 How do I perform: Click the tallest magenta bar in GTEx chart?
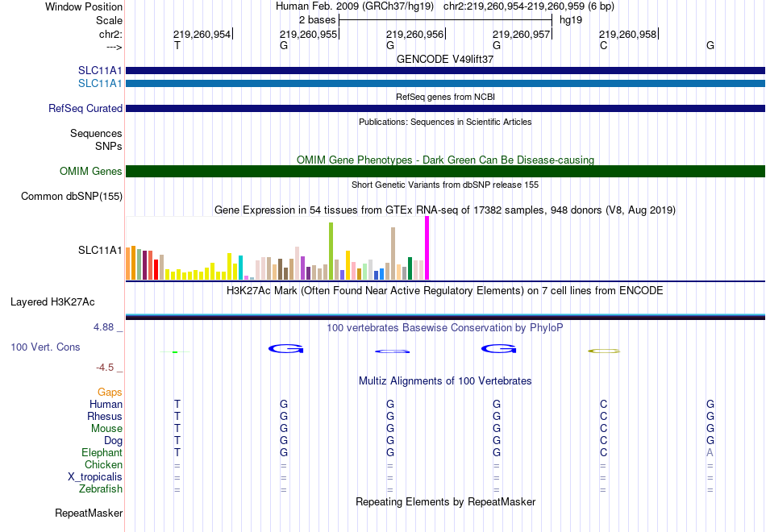click(427, 248)
